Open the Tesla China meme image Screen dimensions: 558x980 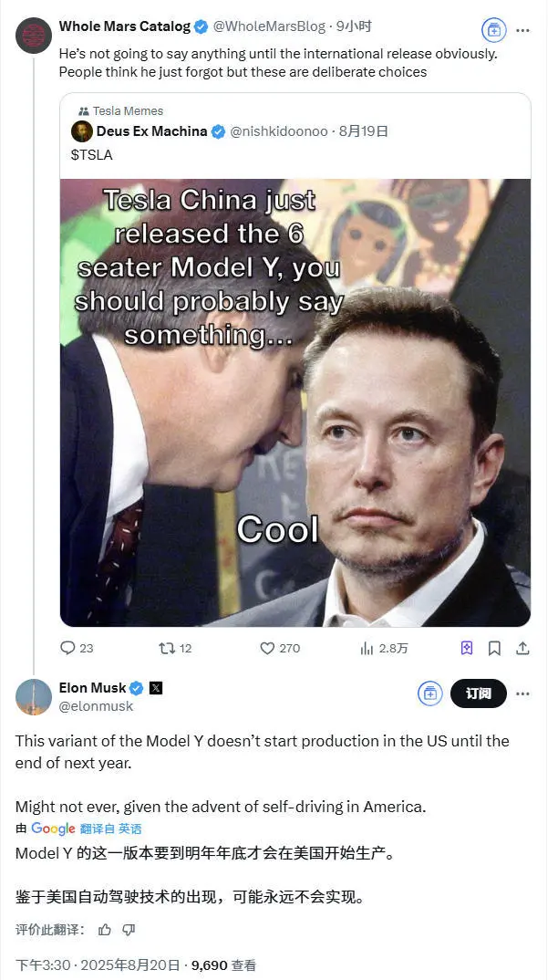click(x=295, y=401)
